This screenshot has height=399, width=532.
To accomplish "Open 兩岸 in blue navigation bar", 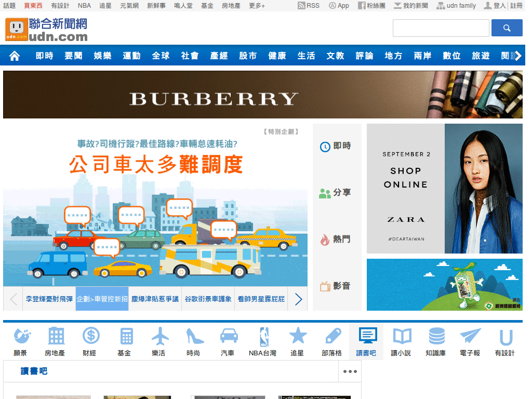I will click(x=423, y=56).
